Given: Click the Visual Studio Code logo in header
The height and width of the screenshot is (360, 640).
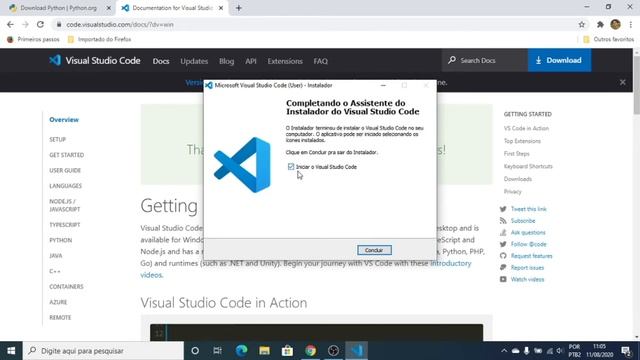Looking at the screenshot, I should point(95,60).
